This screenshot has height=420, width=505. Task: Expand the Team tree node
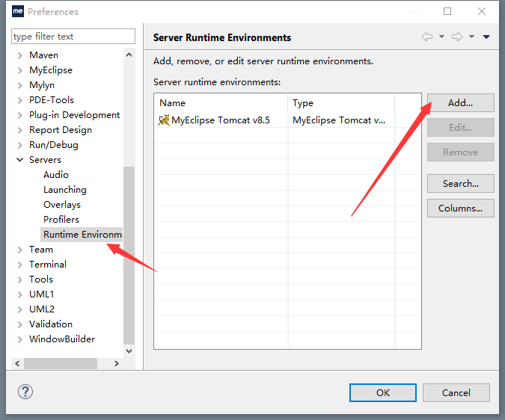pyautogui.click(x=19, y=250)
